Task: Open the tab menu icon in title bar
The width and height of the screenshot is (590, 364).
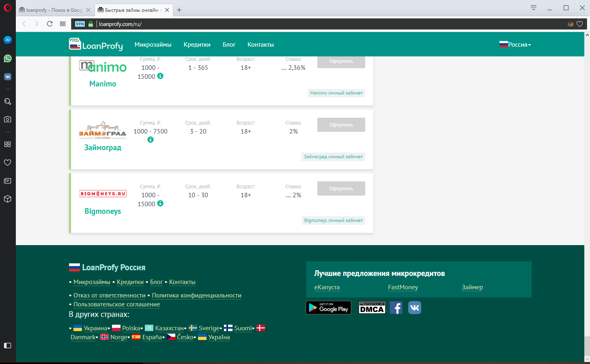Action: [534, 8]
